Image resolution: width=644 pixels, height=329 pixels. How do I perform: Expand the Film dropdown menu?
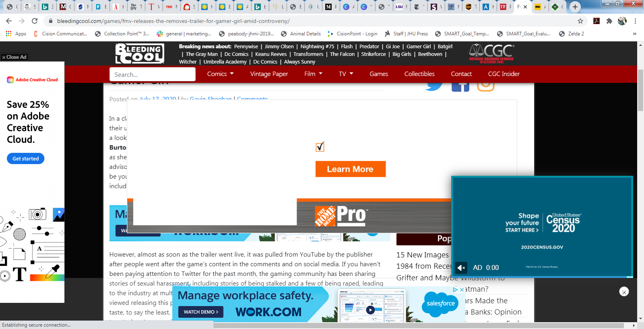[313, 74]
